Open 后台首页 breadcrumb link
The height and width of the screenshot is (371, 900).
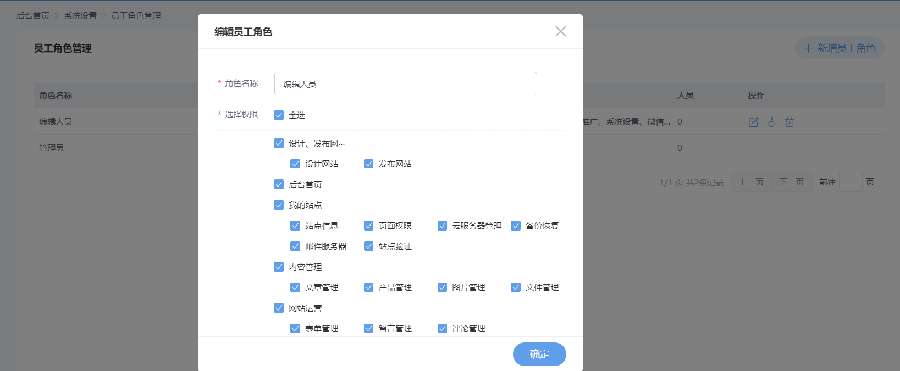click(32, 16)
